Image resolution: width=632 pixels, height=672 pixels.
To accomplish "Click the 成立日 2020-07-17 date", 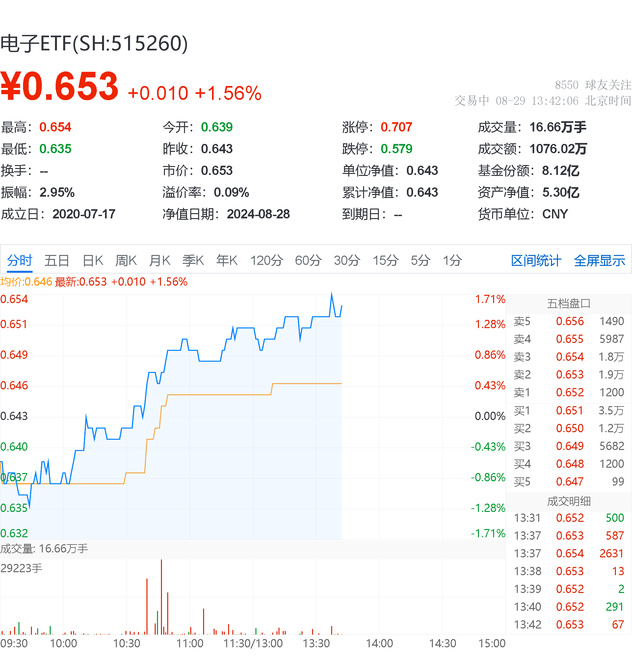I will 84,214.
